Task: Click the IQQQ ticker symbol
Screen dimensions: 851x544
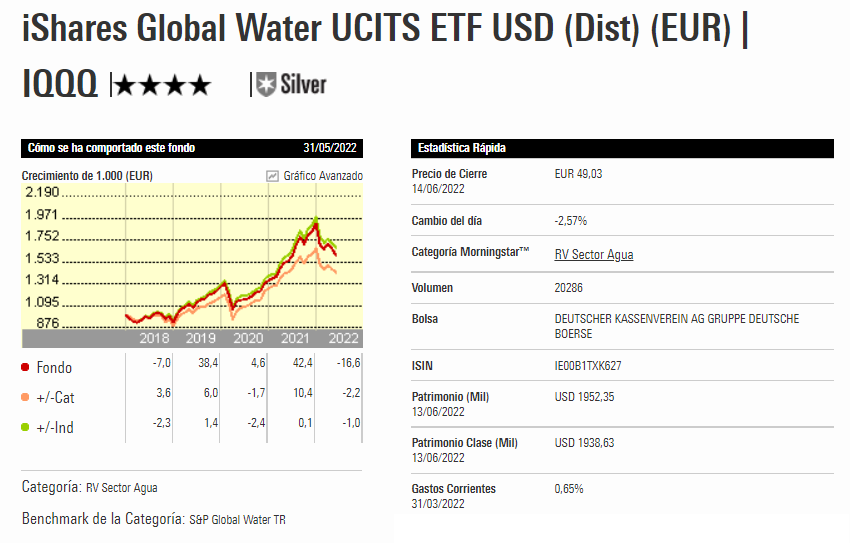Action: (60, 86)
